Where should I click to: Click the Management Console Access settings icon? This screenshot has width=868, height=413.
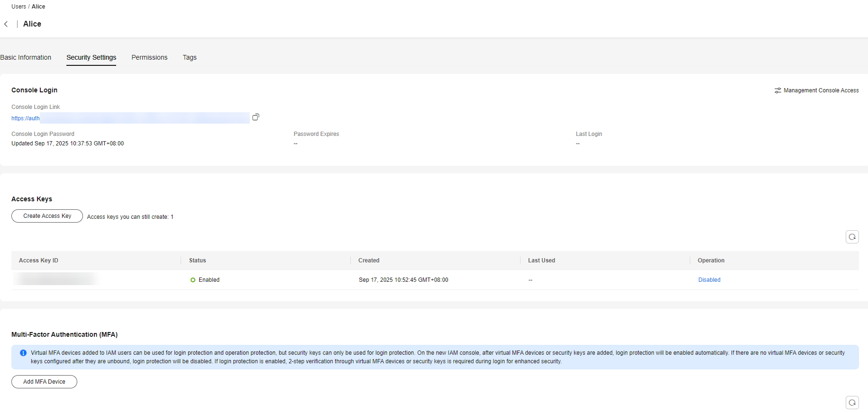click(x=777, y=90)
